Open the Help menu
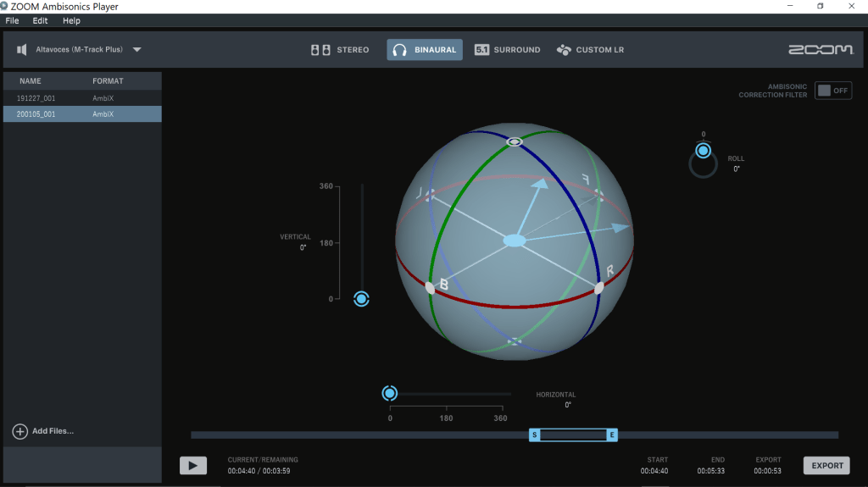868x487 pixels. point(71,20)
